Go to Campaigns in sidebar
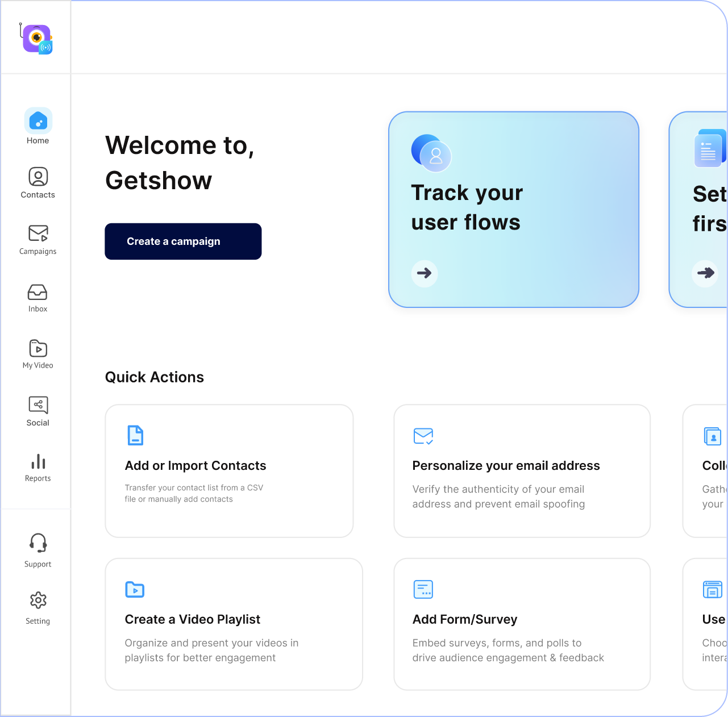The image size is (728, 717). click(x=38, y=234)
